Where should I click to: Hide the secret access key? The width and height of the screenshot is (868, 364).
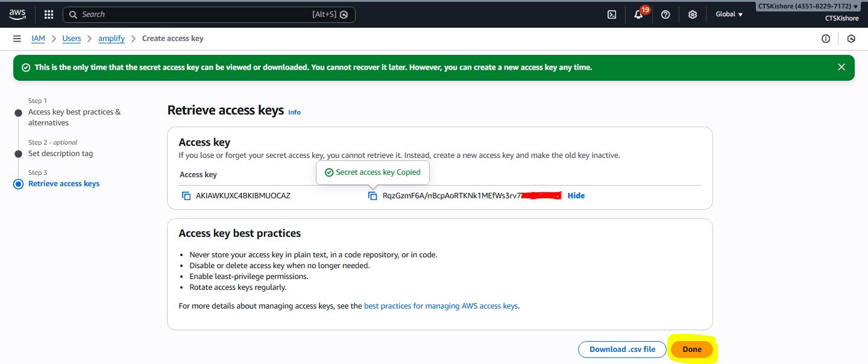576,195
